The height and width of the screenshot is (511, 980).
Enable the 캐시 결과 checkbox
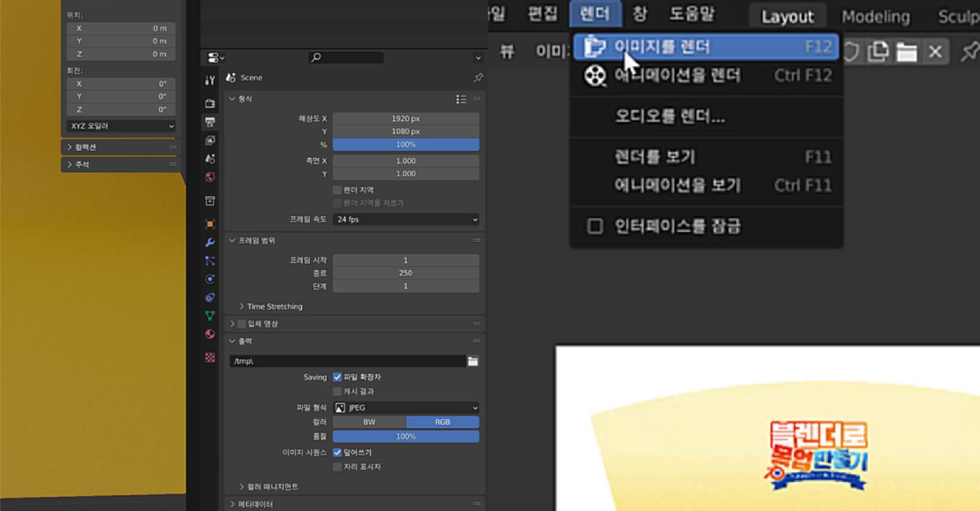pyautogui.click(x=337, y=391)
